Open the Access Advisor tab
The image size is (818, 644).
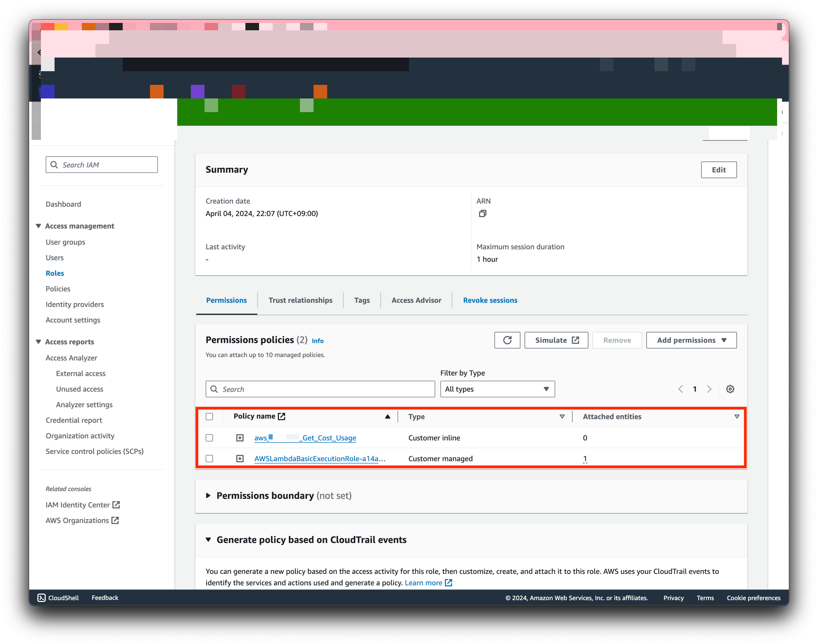(416, 300)
